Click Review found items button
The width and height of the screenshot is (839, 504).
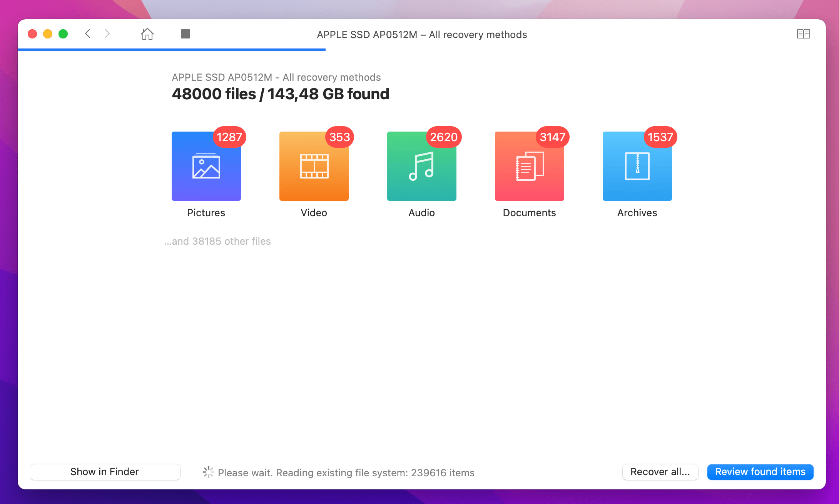click(760, 472)
